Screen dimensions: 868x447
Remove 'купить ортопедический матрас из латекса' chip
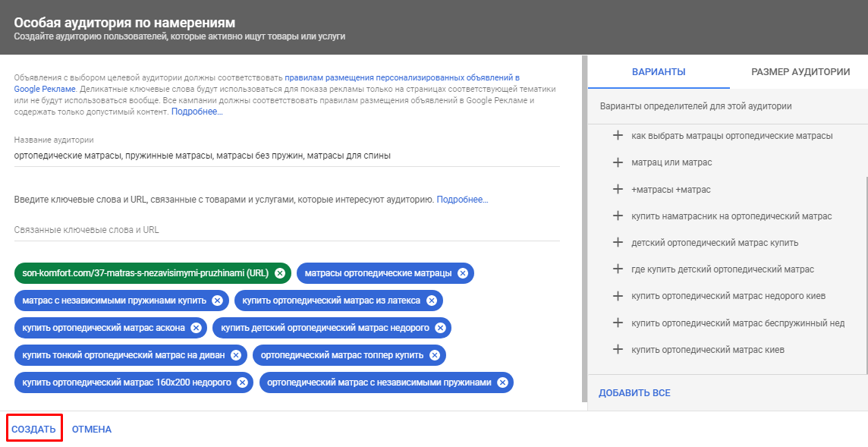432,301
